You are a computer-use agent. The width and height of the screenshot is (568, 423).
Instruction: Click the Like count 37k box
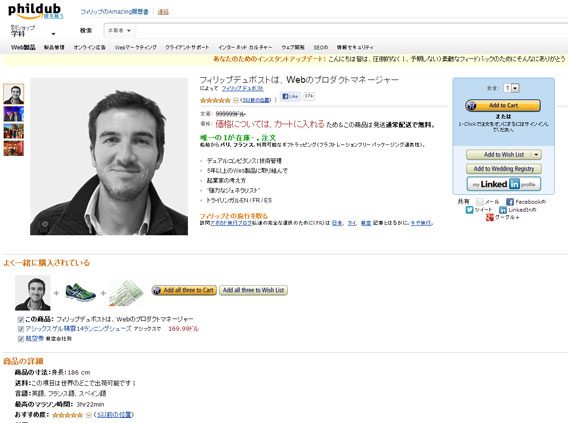tap(309, 96)
